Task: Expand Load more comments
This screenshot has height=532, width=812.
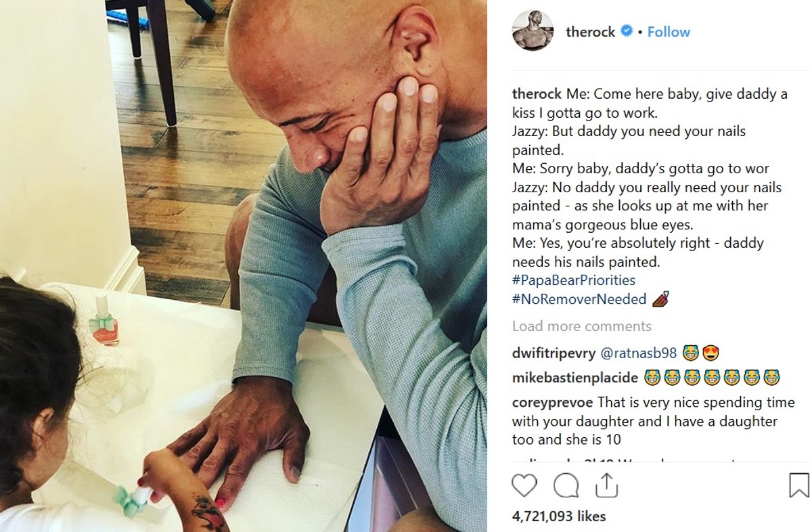Action: pos(582,326)
